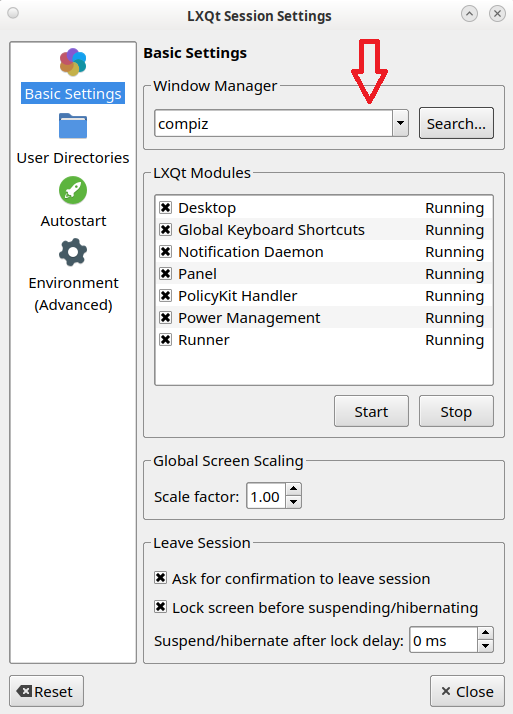Click the Reset button
Viewport: 513px width, 714px height.
pyautogui.click(x=46, y=691)
